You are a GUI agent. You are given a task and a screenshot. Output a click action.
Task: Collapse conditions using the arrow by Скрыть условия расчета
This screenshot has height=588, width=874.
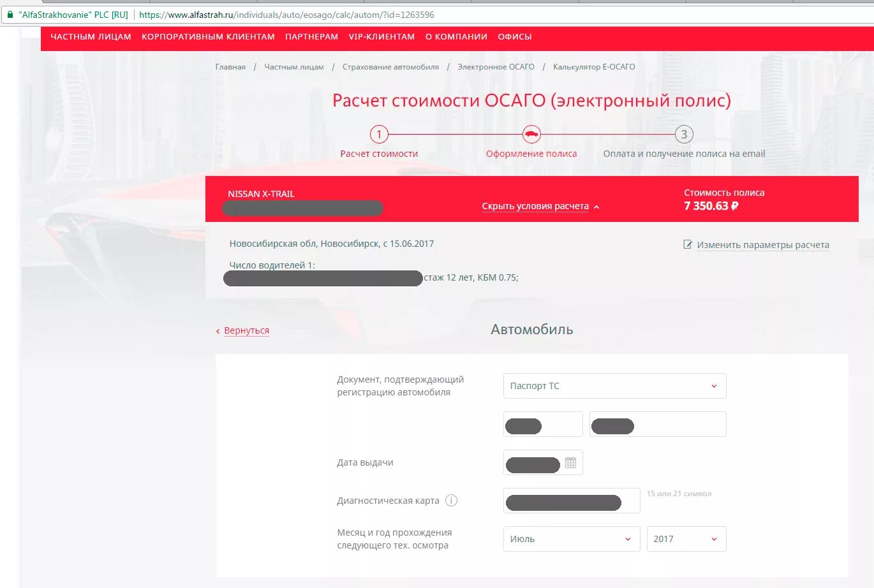[596, 207]
